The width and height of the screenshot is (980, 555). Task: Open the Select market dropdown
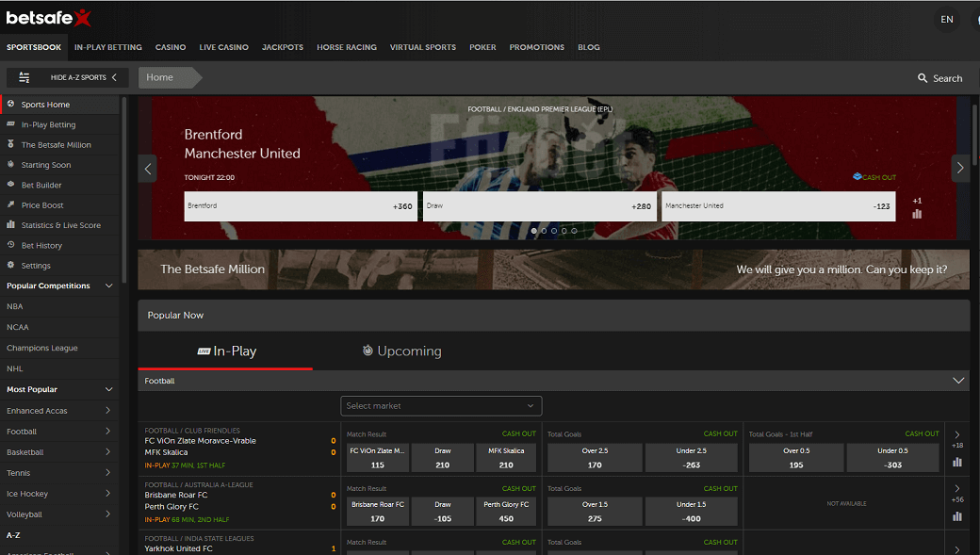coord(441,405)
